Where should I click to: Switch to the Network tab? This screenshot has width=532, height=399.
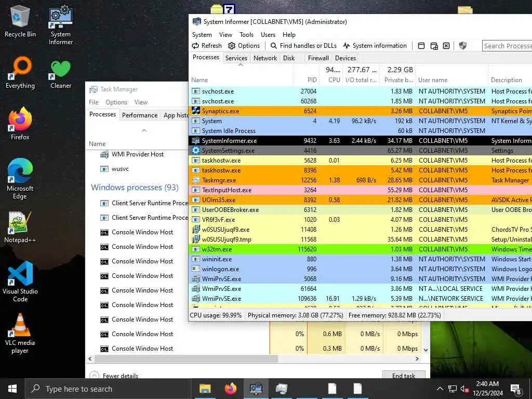tap(265, 58)
